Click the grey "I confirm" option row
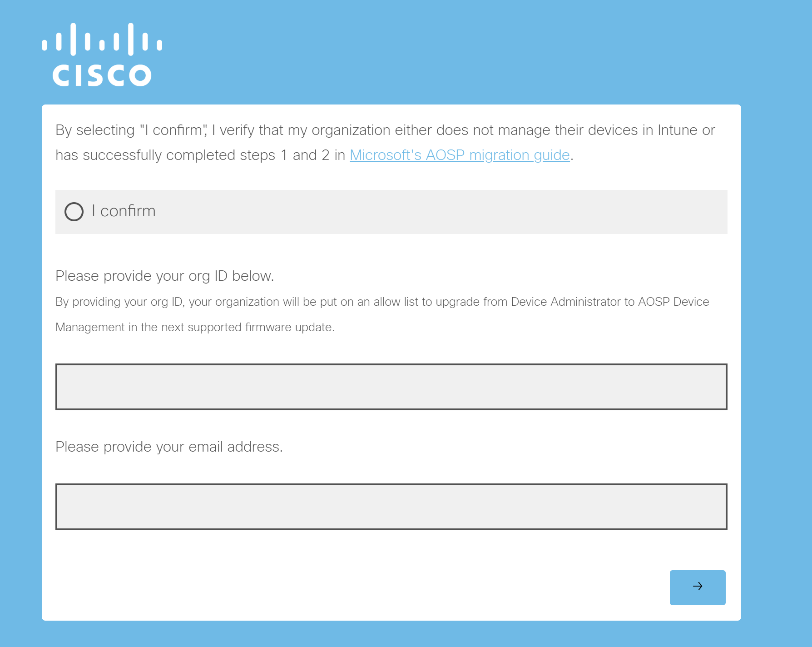 pos(391,212)
